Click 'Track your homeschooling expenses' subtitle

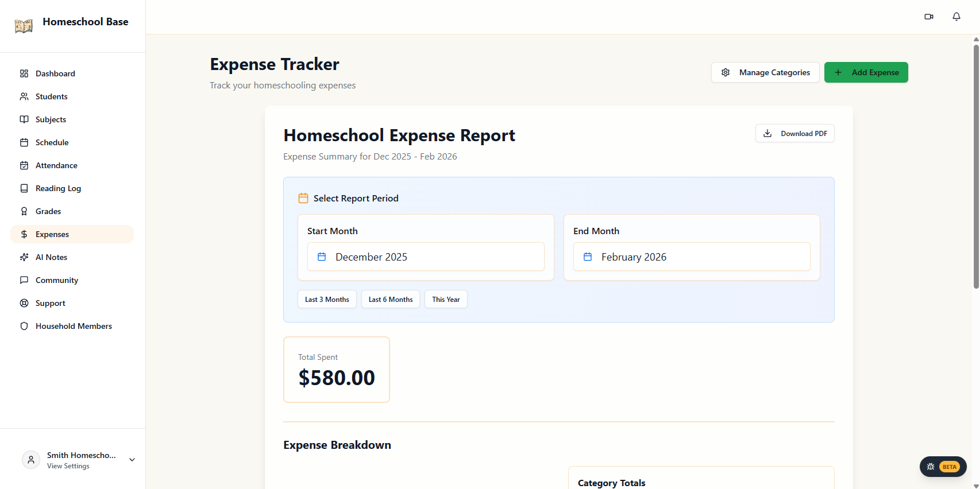[x=283, y=85]
